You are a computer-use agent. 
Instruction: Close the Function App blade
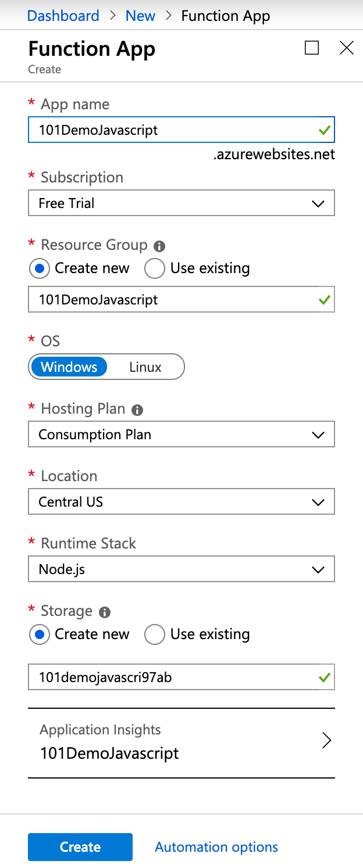click(347, 48)
